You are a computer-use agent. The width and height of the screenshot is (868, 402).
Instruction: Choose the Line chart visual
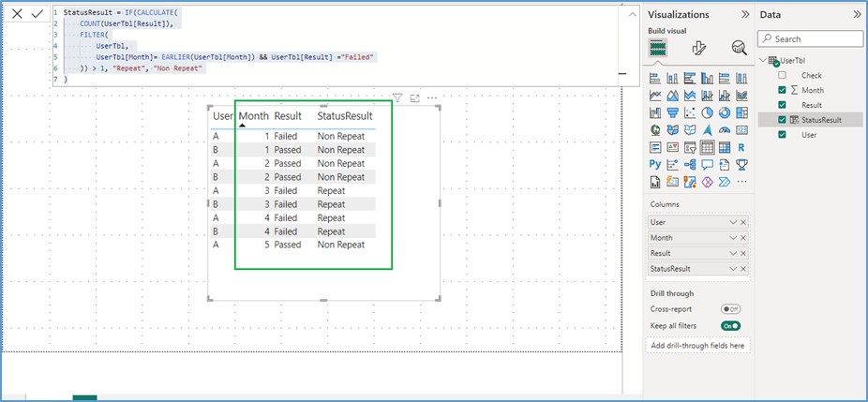tap(655, 96)
